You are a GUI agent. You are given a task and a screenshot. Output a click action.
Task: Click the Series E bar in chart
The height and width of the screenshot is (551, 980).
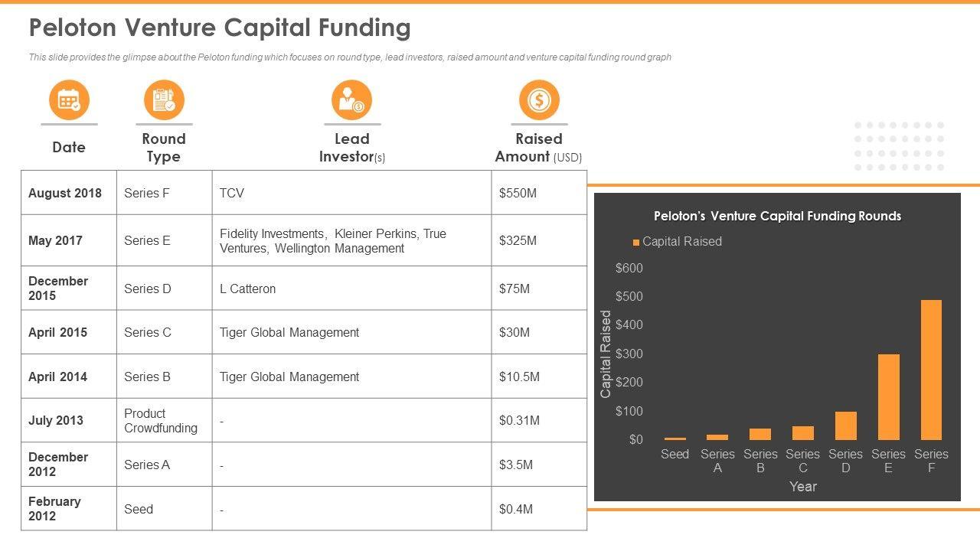coord(888,396)
